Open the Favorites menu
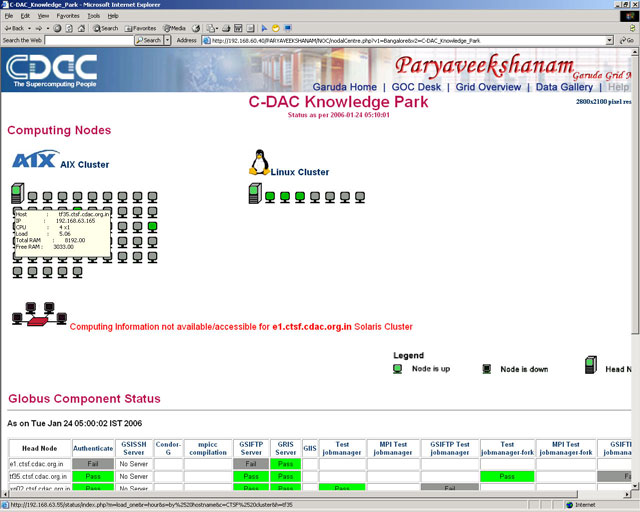Image resolution: width=640 pixels, height=512 pixels. (x=67, y=16)
